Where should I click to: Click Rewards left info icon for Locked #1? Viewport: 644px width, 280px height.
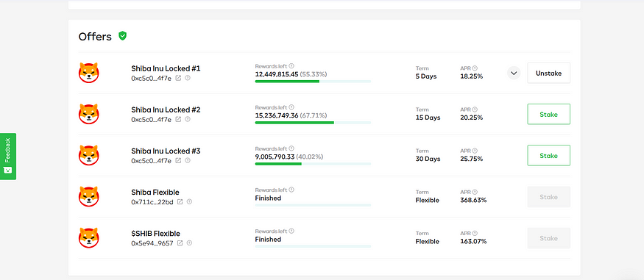click(x=291, y=66)
